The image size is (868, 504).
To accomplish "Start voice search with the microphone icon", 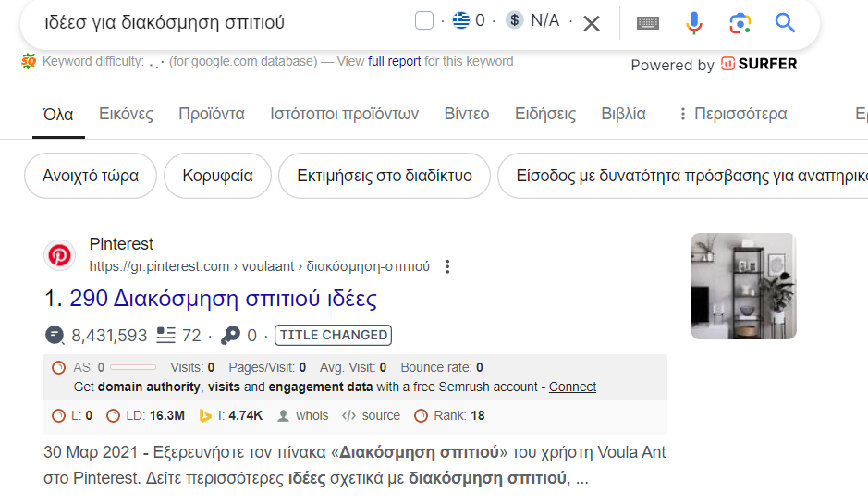I will (x=694, y=23).
